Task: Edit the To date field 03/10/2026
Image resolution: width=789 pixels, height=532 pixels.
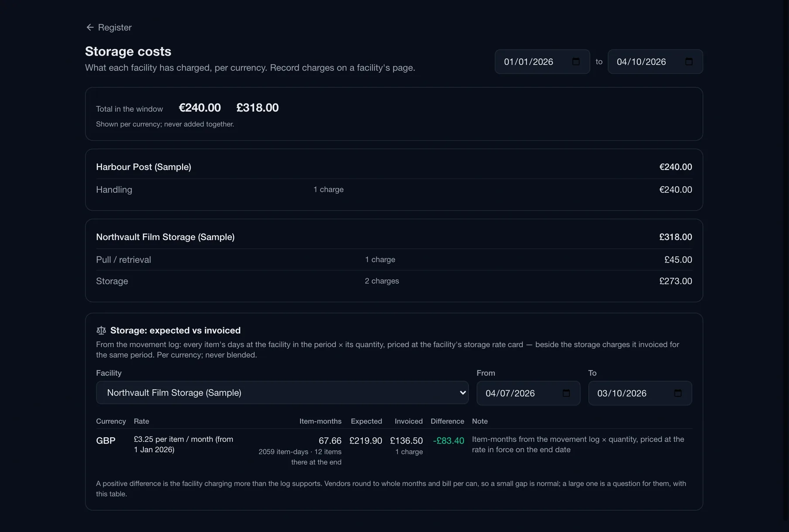Action: (x=640, y=393)
